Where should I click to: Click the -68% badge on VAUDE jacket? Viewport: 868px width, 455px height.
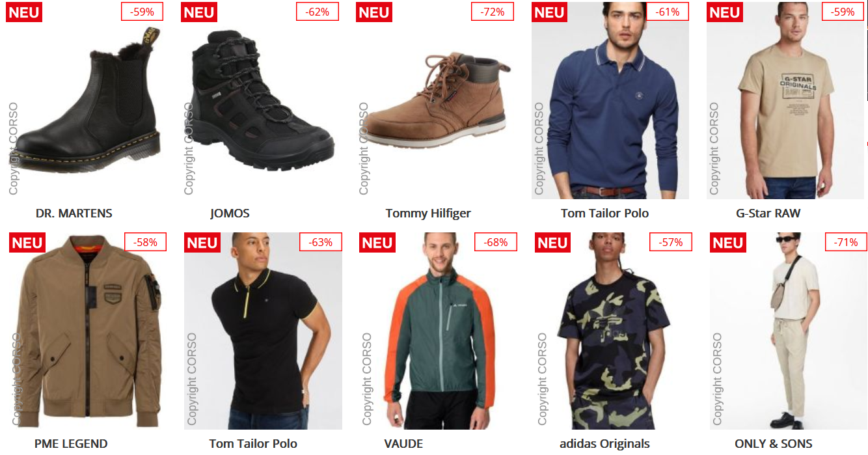click(496, 242)
